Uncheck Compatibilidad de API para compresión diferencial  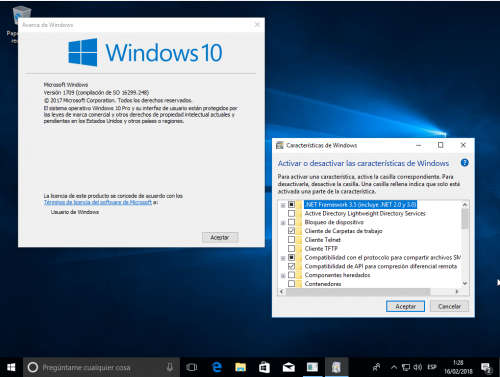(291, 266)
